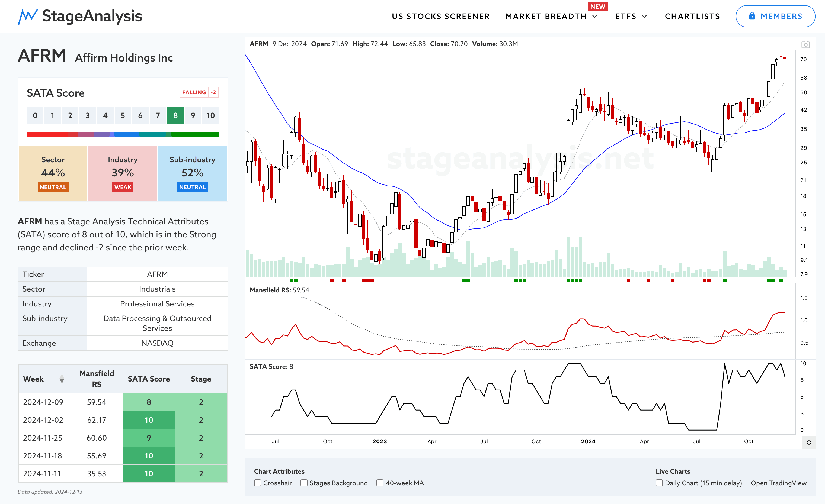Click the FALLING -2 badge
The height and width of the screenshot is (504, 825).
click(199, 92)
